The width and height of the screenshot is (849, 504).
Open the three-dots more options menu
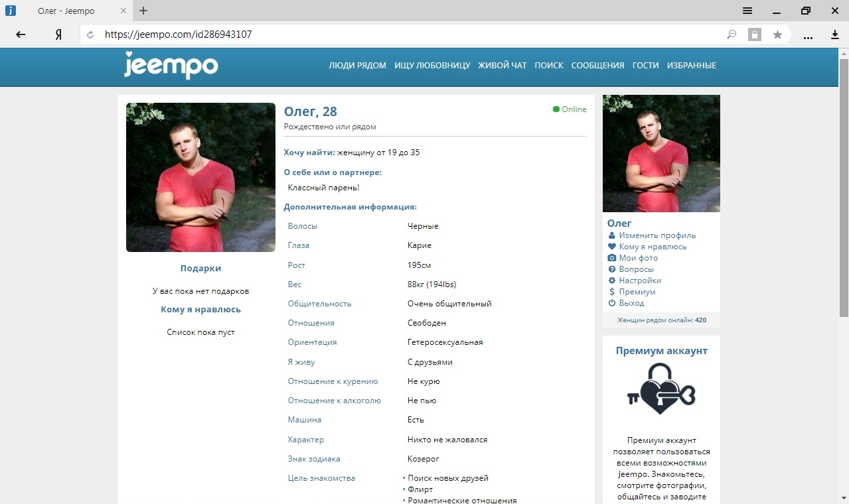808,36
